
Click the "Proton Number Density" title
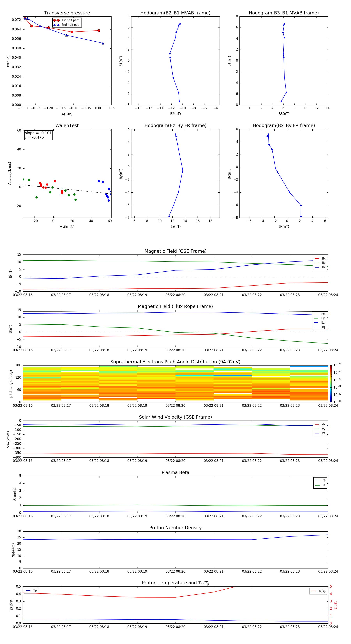(175, 528)
